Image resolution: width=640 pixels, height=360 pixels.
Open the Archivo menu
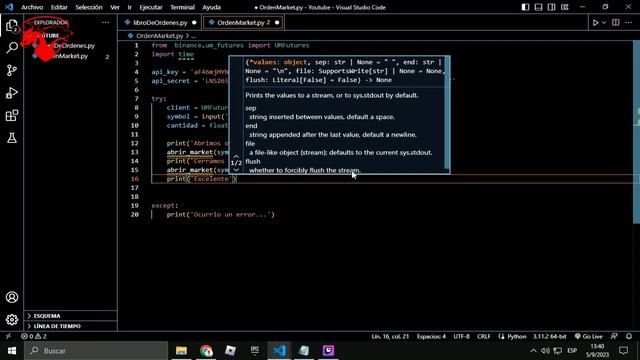32,7
